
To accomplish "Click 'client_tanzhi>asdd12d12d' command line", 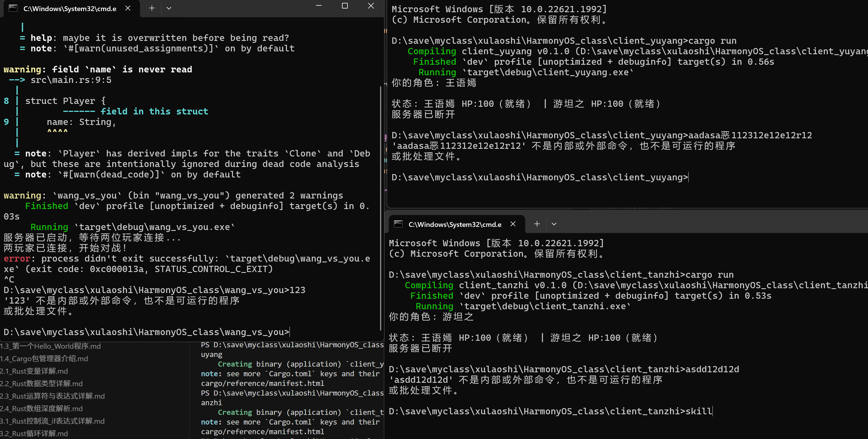I will [564, 369].
